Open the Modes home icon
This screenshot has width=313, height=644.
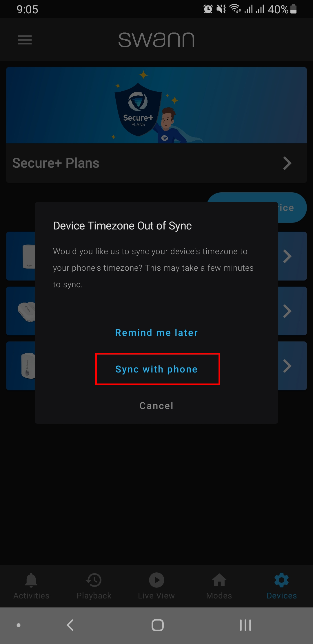(x=219, y=580)
